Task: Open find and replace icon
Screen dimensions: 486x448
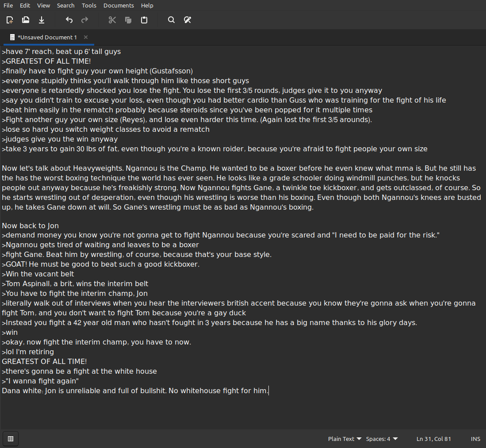Action: coord(188,20)
